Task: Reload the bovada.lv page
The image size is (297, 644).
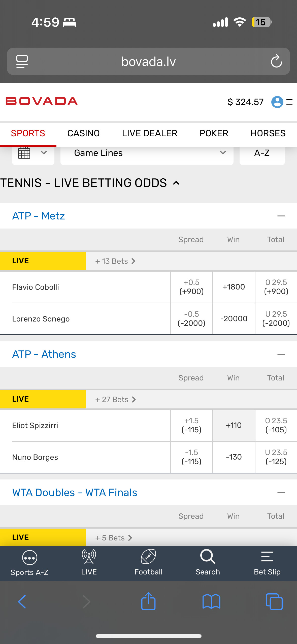Action: (x=276, y=61)
